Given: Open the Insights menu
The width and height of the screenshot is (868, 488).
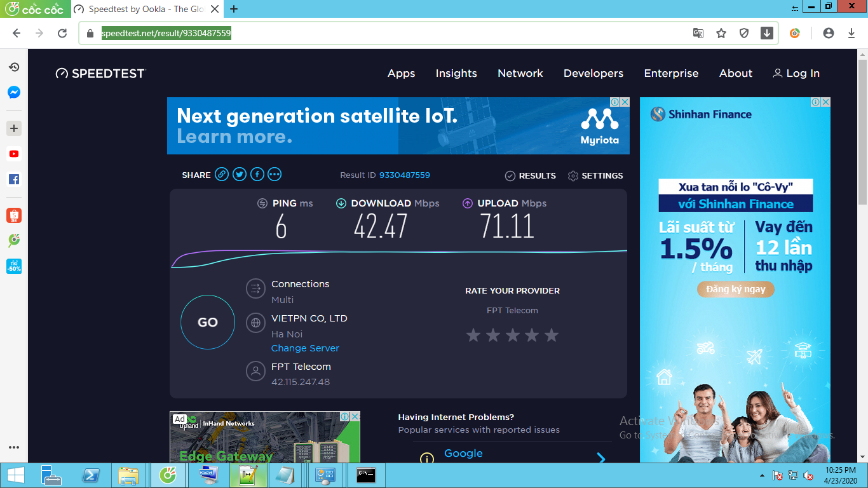Looking at the screenshot, I should [456, 74].
